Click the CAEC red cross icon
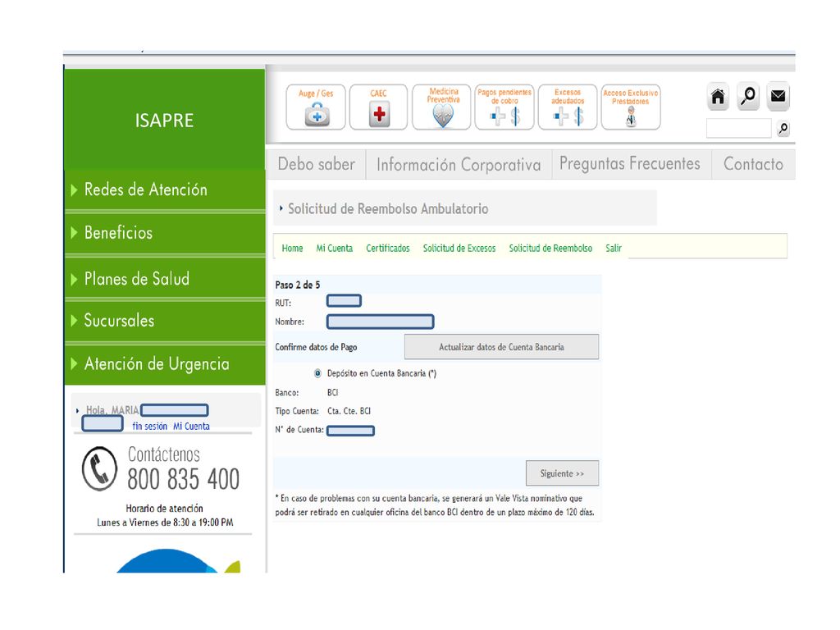 pos(378,107)
